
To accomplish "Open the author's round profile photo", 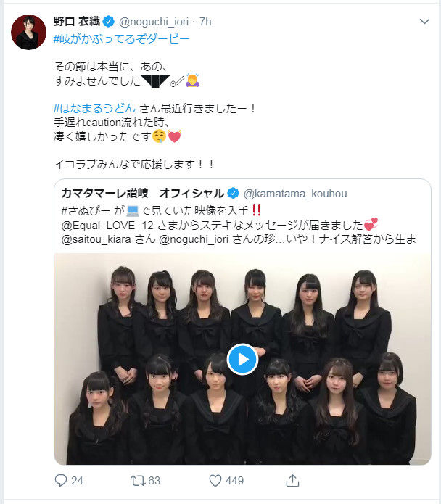I will [28, 32].
